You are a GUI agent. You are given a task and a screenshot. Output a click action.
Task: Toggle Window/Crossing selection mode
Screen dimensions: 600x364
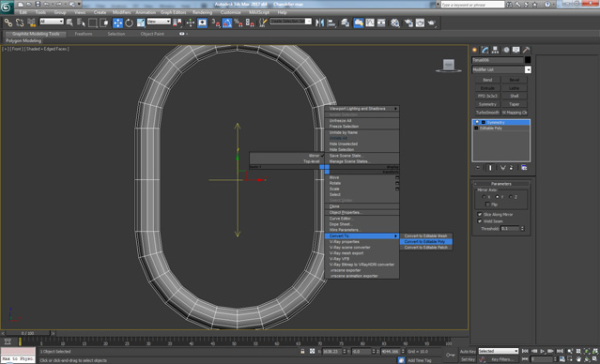click(x=103, y=23)
